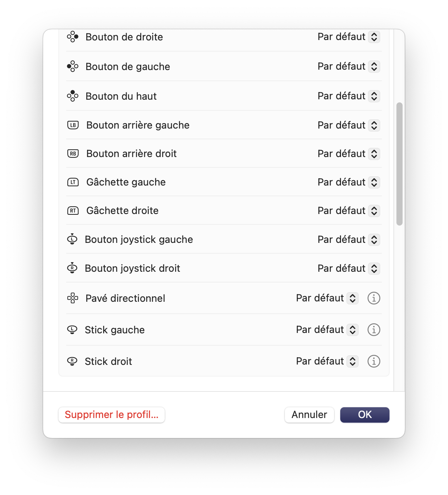Show info for Stick gauche
Screen dimensions: 448x495
click(x=374, y=329)
